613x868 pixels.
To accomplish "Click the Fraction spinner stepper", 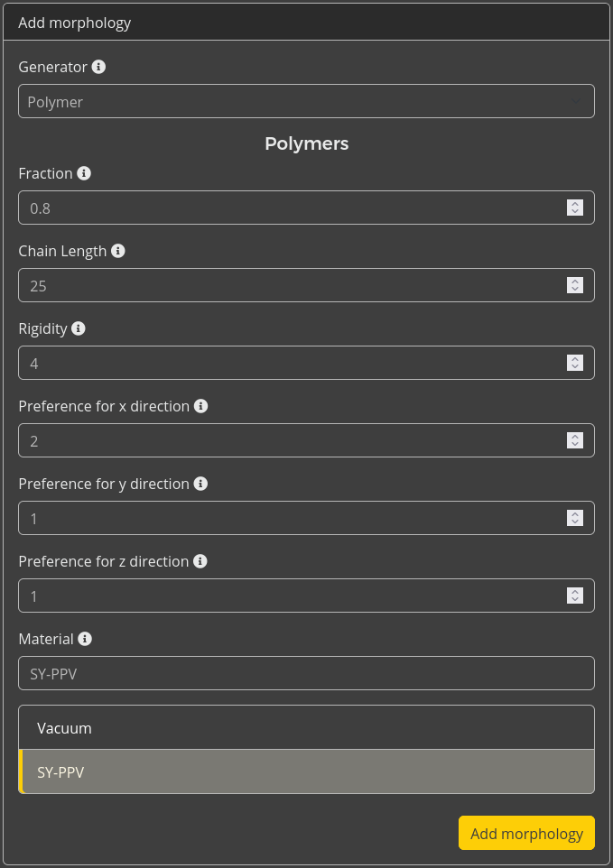I will point(574,208).
